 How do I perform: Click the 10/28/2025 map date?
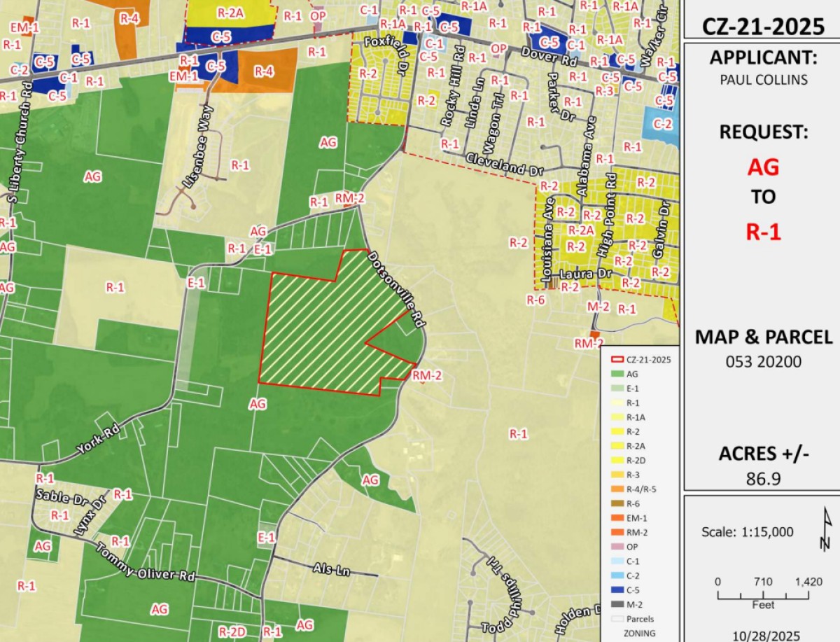(763, 634)
